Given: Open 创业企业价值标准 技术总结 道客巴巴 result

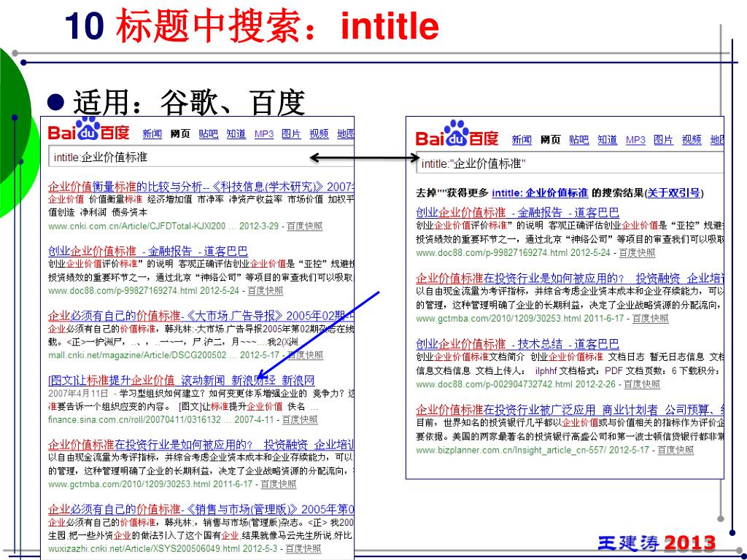Looking at the screenshot, I should [x=517, y=344].
